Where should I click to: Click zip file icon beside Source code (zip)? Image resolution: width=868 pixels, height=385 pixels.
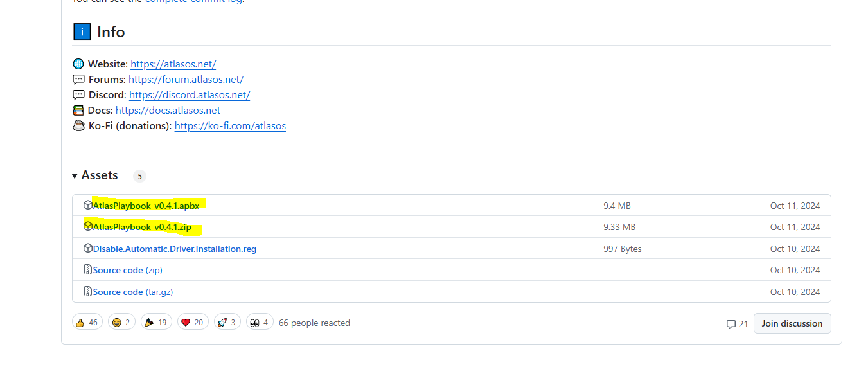pyautogui.click(x=87, y=270)
